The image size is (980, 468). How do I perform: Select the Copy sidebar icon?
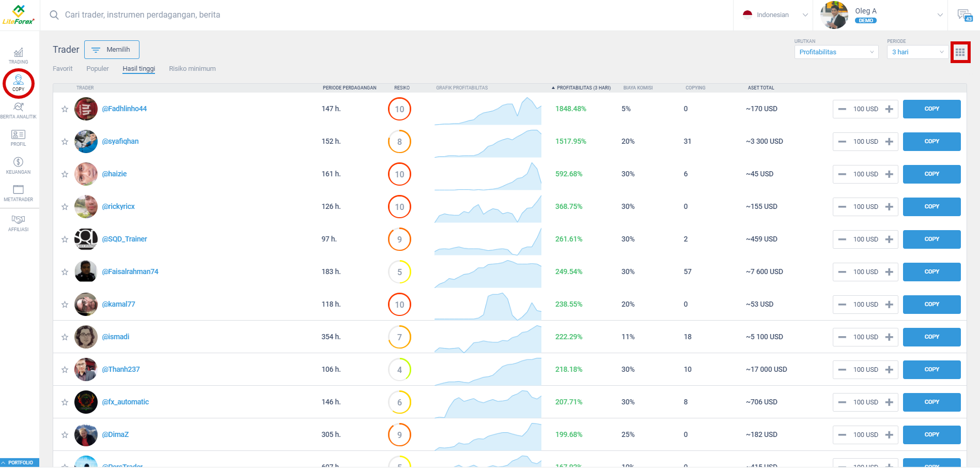(x=18, y=84)
